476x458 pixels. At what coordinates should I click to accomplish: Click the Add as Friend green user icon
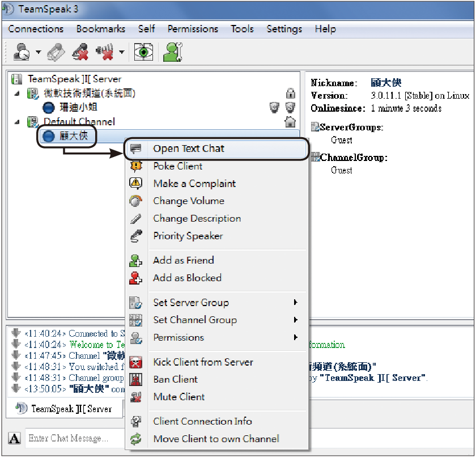(x=135, y=260)
